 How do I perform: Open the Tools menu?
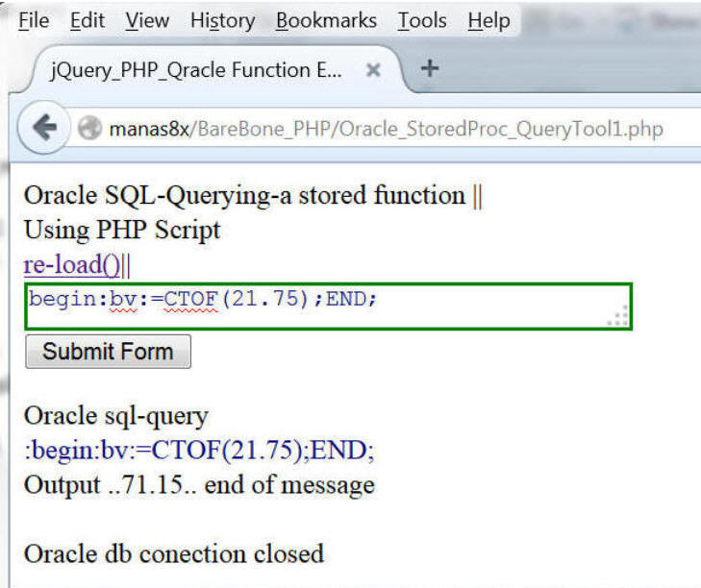422,20
